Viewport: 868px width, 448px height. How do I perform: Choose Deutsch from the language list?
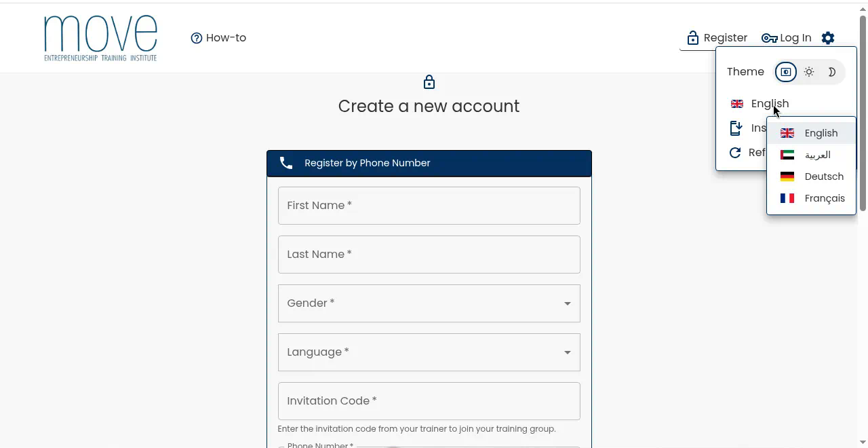(812, 176)
